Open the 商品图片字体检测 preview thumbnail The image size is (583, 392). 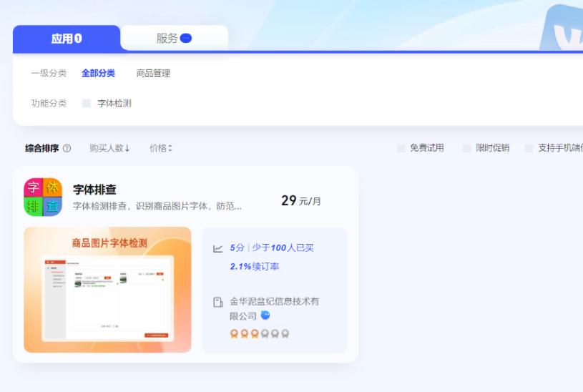pos(107,290)
